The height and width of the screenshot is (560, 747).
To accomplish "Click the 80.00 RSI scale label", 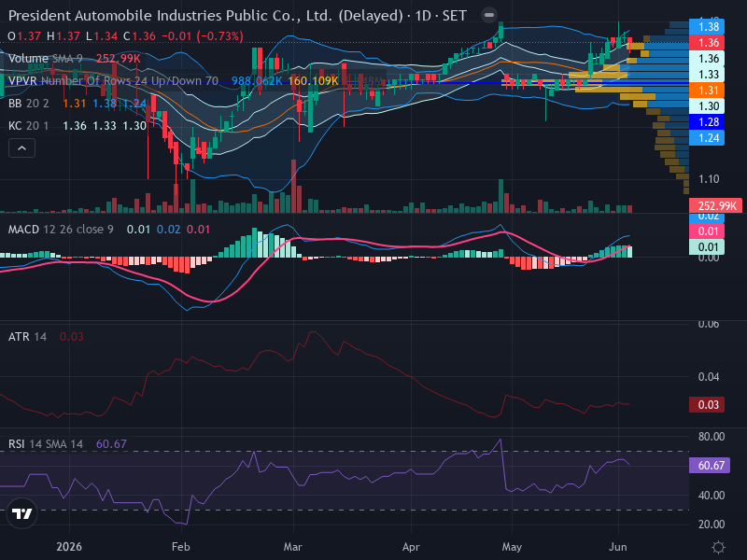I will (x=712, y=437).
